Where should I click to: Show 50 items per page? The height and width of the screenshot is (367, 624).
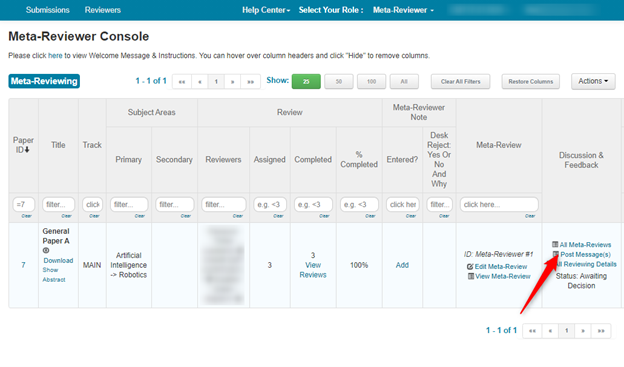point(339,82)
